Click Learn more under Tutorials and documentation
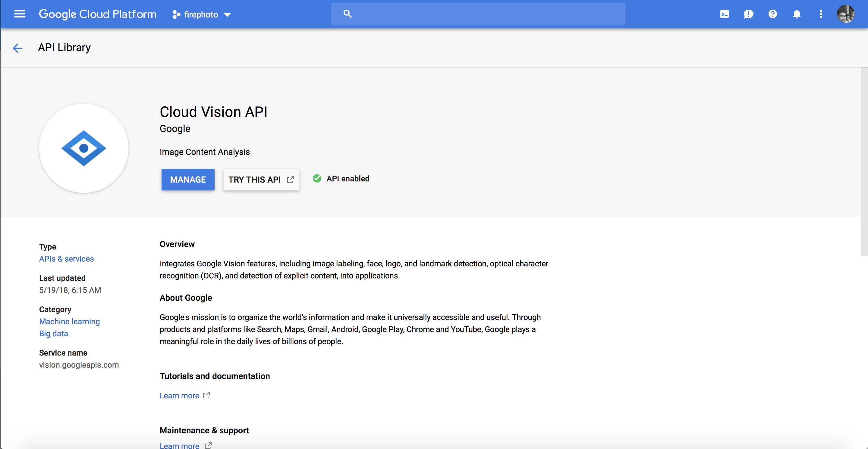This screenshot has height=449, width=868. click(x=180, y=395)
